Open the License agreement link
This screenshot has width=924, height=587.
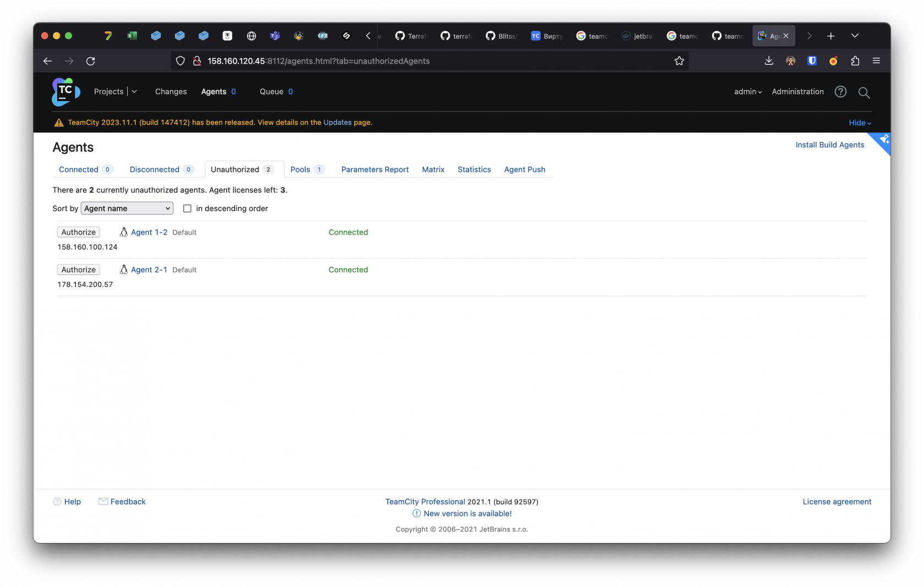coord(837,502)
